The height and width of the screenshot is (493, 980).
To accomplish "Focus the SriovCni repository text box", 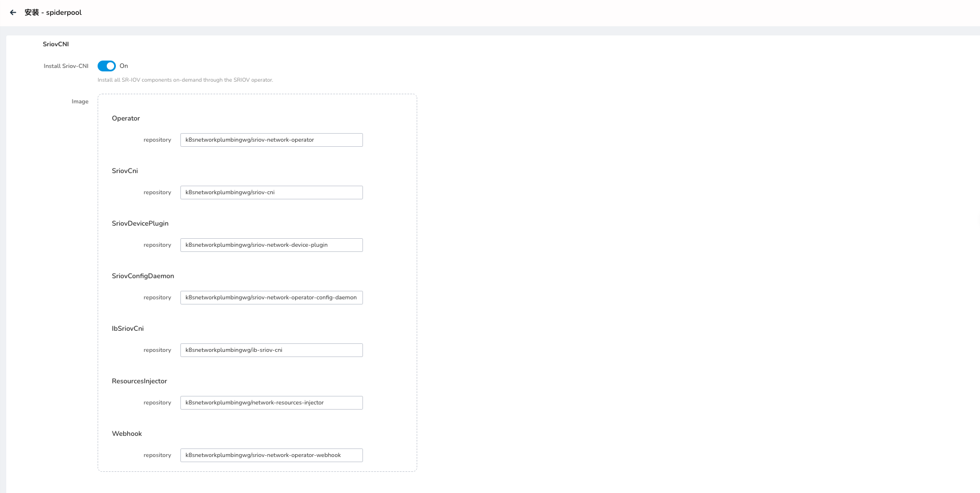I will tap(271, 193).
